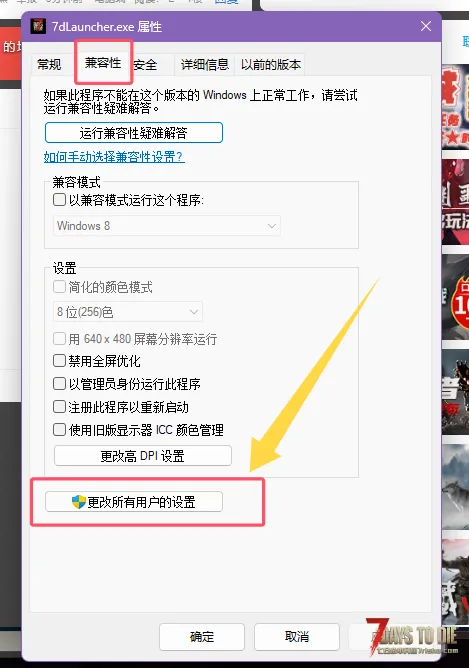
Task: Open 如何手动选择兼容性设置 link
Action: [x=114, y=157]
